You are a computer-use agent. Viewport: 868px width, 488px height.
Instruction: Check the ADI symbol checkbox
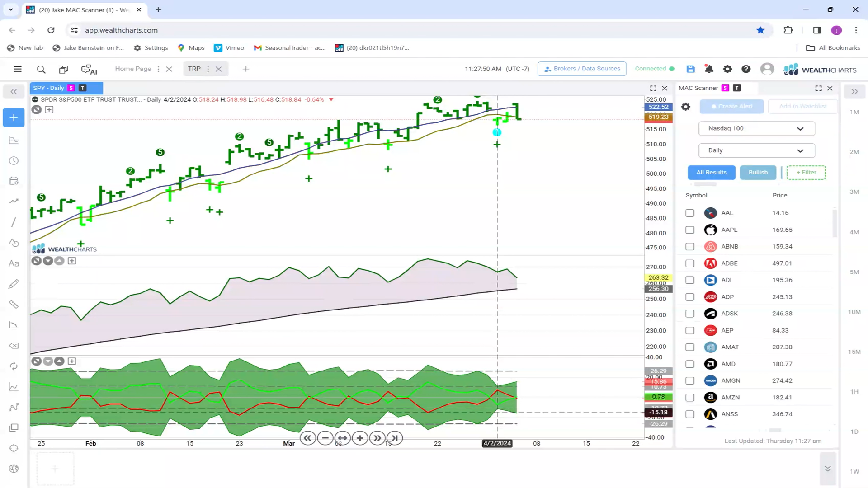689,280
